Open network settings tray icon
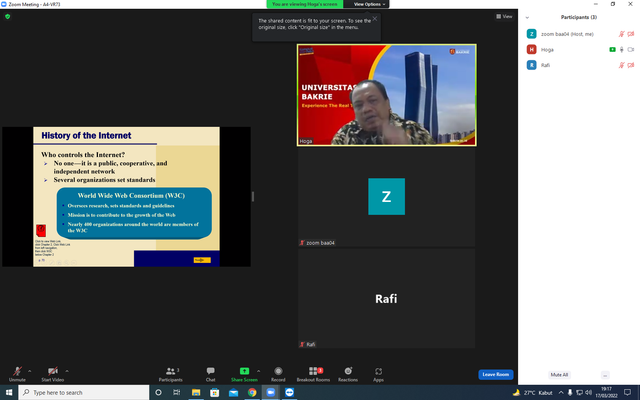The height and width of the screenshot is (400, 640). point(579,393)
